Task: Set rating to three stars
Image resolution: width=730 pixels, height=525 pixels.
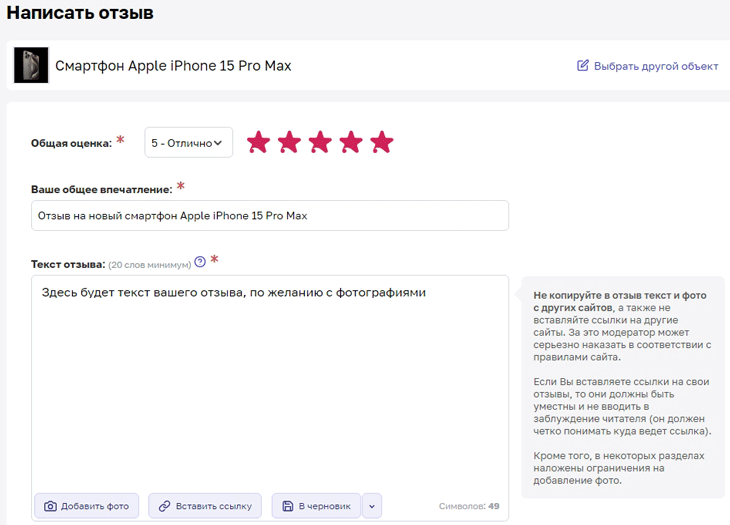Action: tap(320, 142)
